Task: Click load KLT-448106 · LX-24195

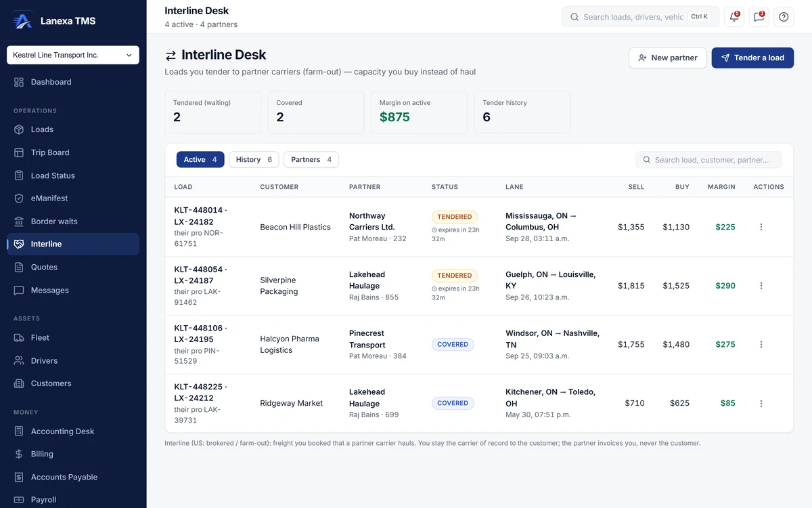Action: 200,333
